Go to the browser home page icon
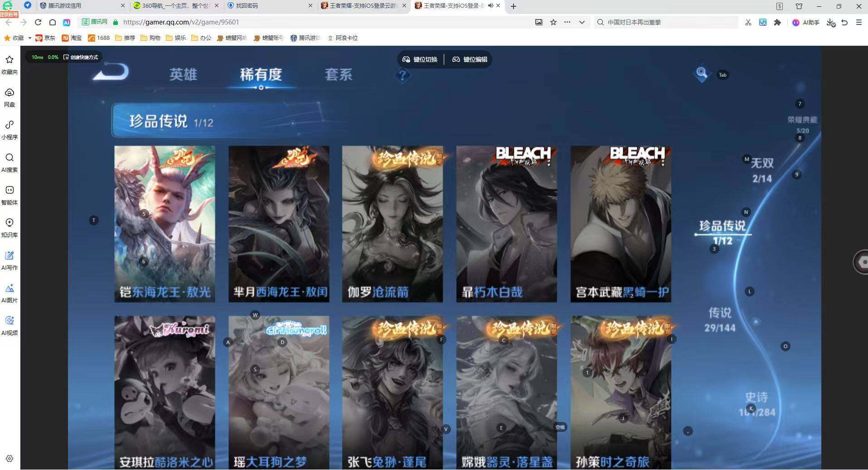868x470 pixels. point(53,22)
